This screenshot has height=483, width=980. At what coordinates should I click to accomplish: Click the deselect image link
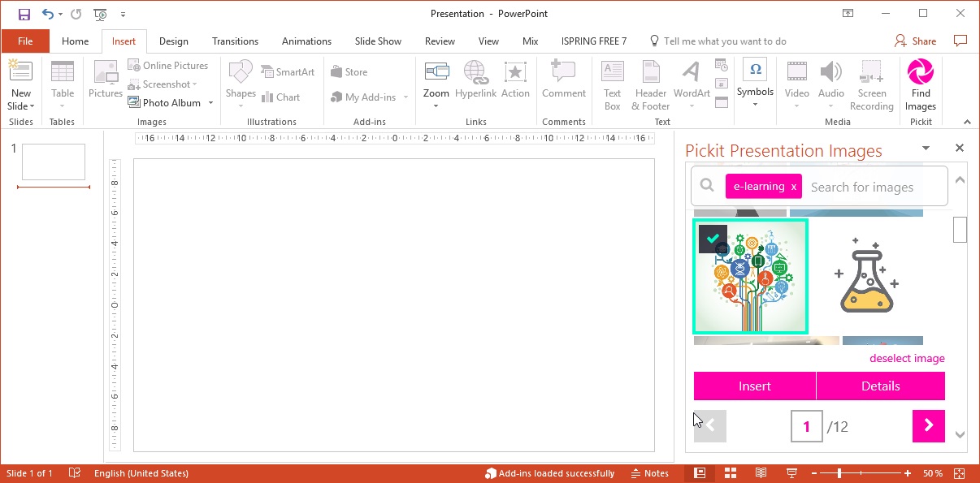pos(907,358)
